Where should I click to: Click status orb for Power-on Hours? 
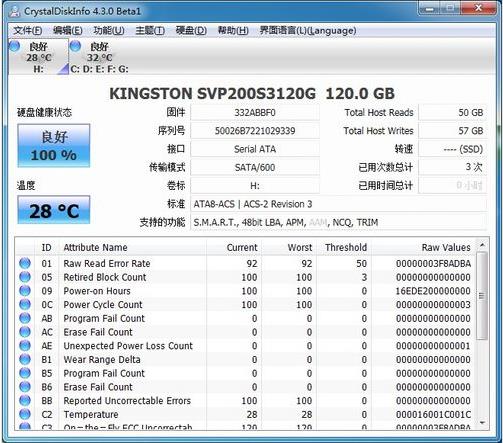click(25, 291)
